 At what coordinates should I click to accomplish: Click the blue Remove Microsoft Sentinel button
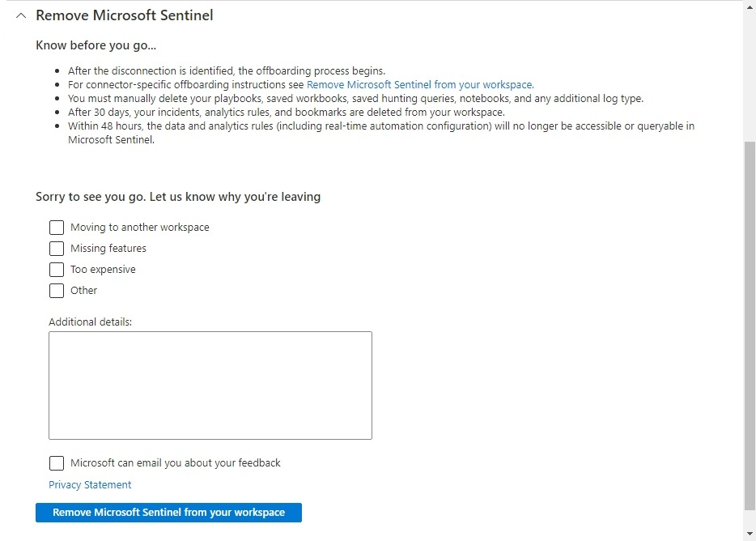168,512
